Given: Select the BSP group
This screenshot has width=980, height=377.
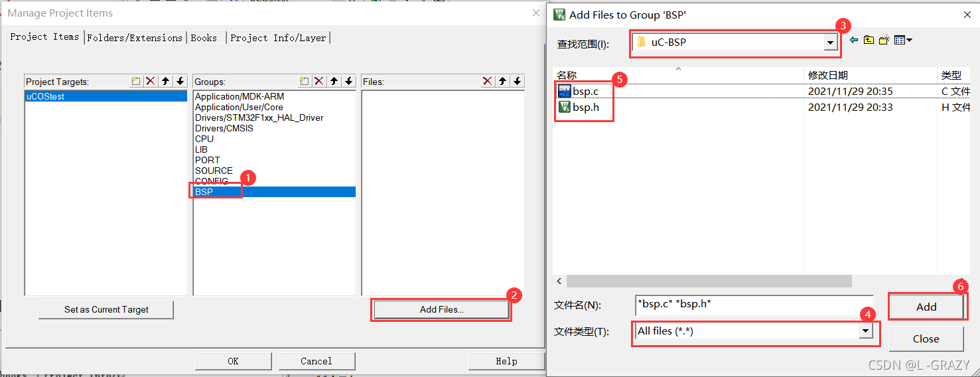Looking at the screenshot, I should point(275,192).
